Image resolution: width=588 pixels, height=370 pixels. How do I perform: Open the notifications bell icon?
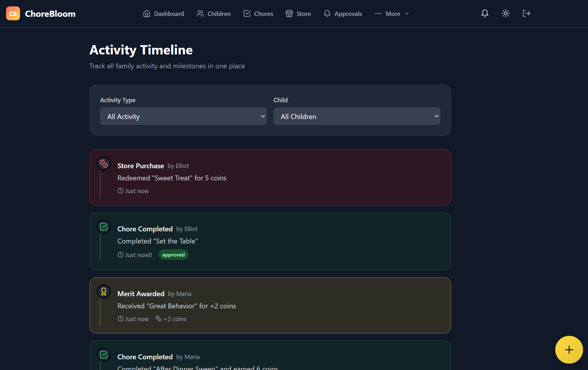click(x=485, y=13)
